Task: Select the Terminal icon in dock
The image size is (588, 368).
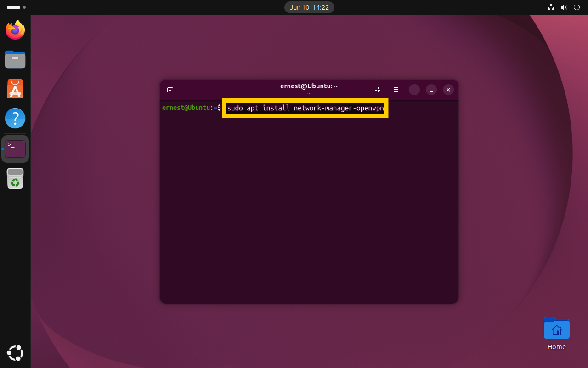Action: click(15, 149)
